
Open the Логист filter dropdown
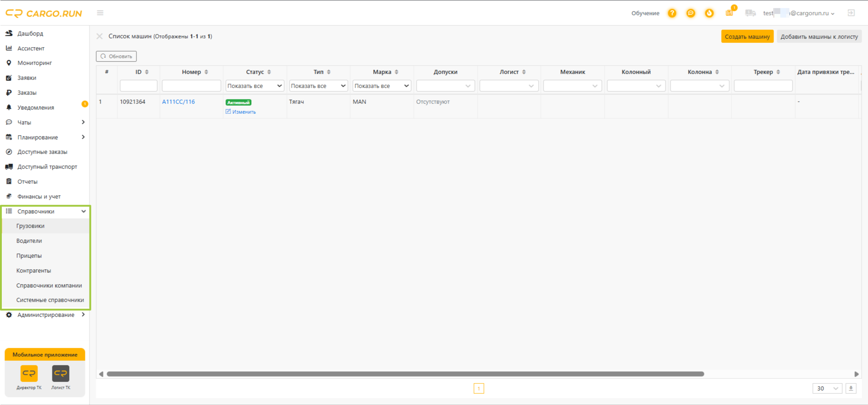[x=509, y=86]
